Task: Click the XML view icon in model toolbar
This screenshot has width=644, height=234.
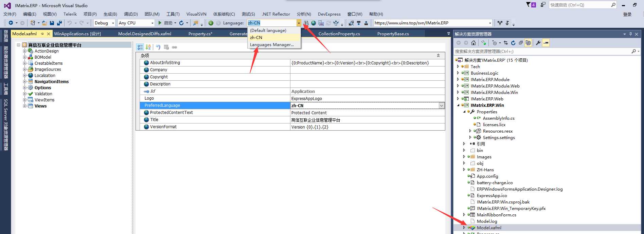Action: 321,23
